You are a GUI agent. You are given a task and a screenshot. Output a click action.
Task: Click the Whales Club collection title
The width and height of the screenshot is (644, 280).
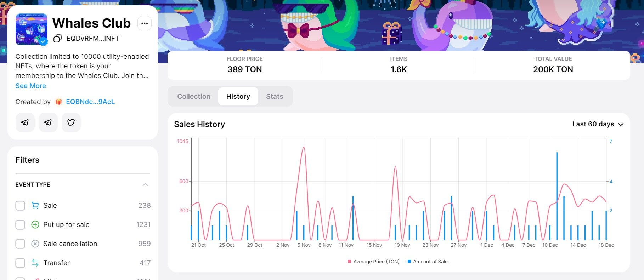(x=92, y=23)
